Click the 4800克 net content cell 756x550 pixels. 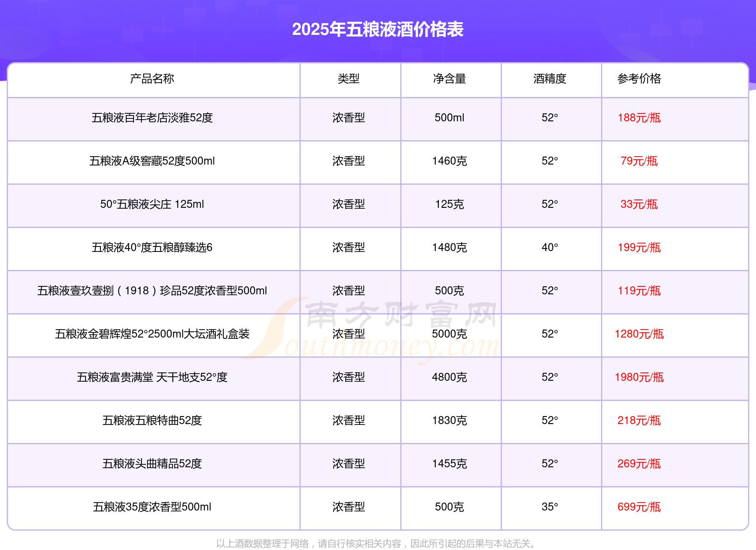tap(449, 377)
